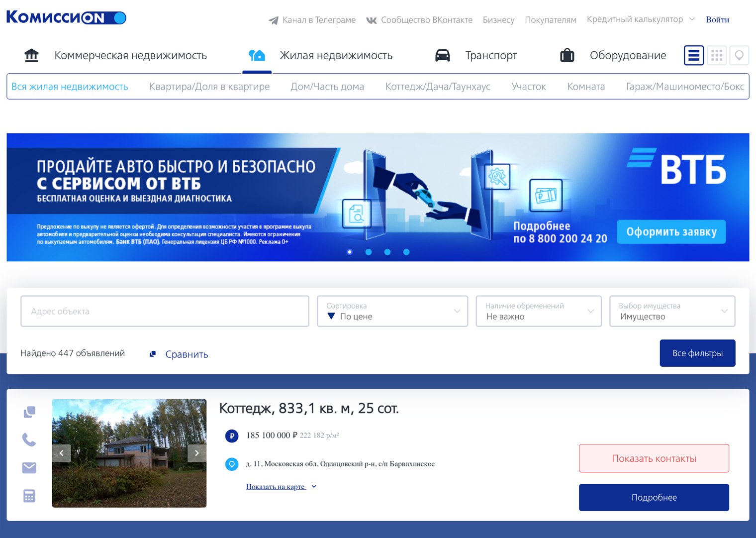The height and width of the screenshot is (538, 756).
Task: Click the phone icon on cottage listing
Action: point(29,439)
